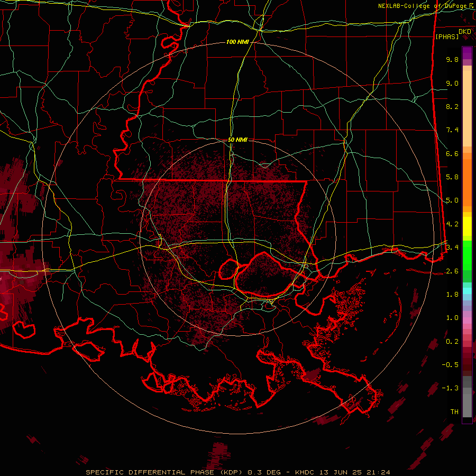Select the -1.3 scale value
476x476 pixels.
click(450, 388)
